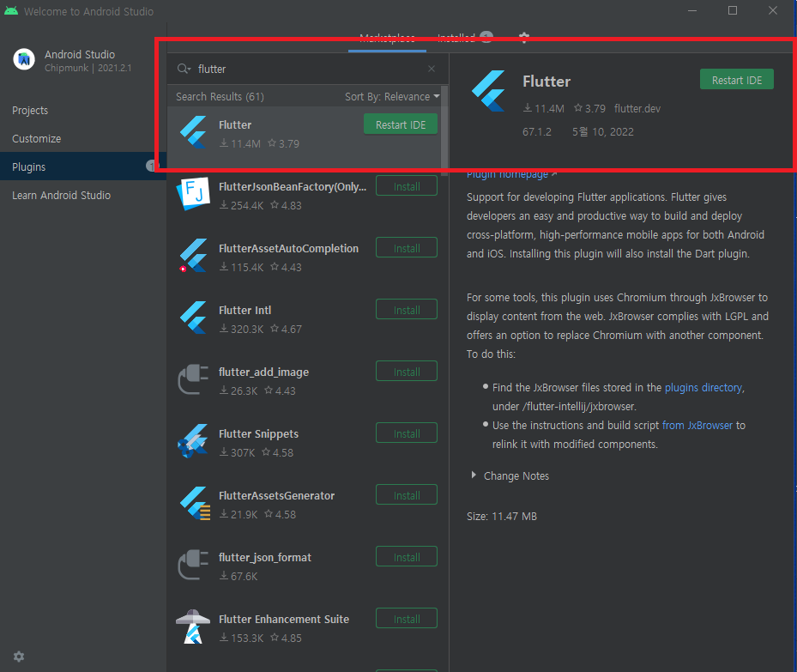
Task: Select the Flutter Snippets row title
Action: coord(258,433)
